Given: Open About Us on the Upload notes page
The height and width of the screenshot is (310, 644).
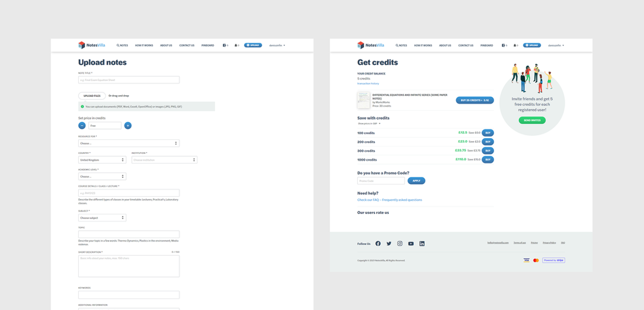Looking at the screenshot, I should [x=166, y=45].
